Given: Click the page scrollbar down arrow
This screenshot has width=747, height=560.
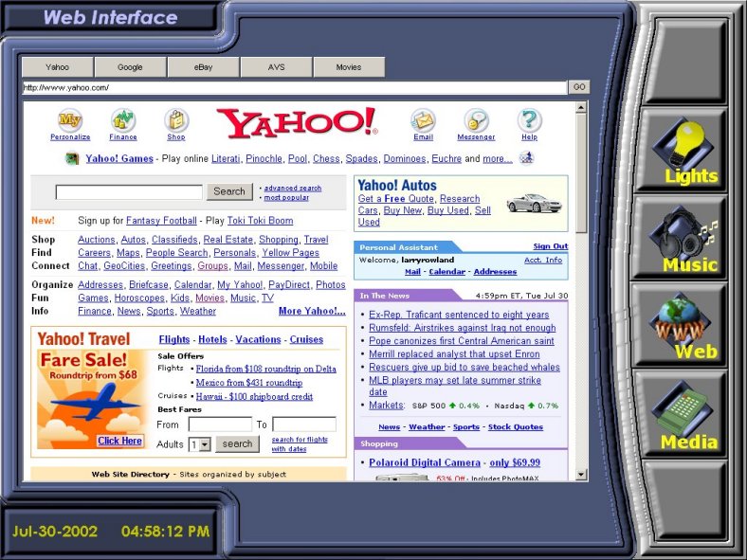Looking at the screenshot, I should 581,475.
